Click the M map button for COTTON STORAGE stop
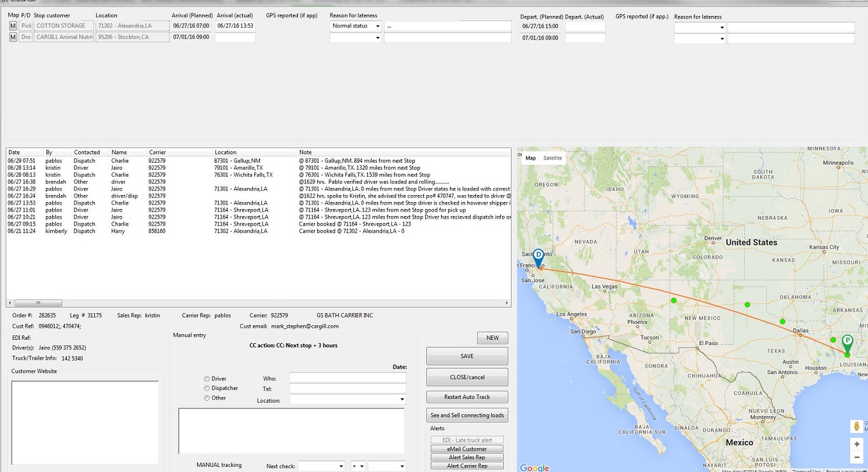This screenshot has height=472, width=868. pyautogui.click(x=13, y=26)
